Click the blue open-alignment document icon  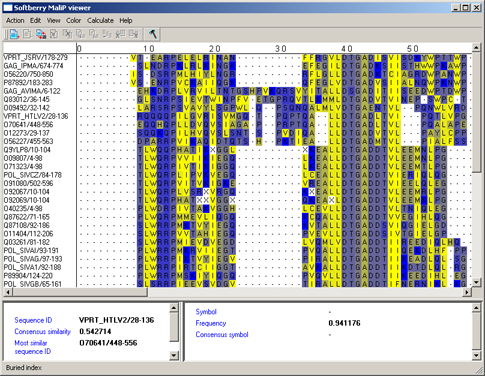tap(15, 34)
